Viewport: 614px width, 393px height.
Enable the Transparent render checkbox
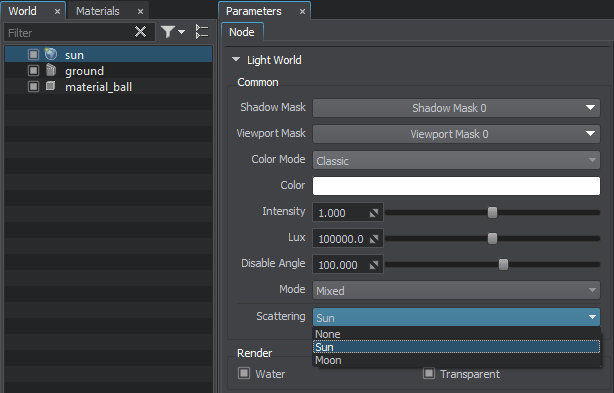click(429, 373)
